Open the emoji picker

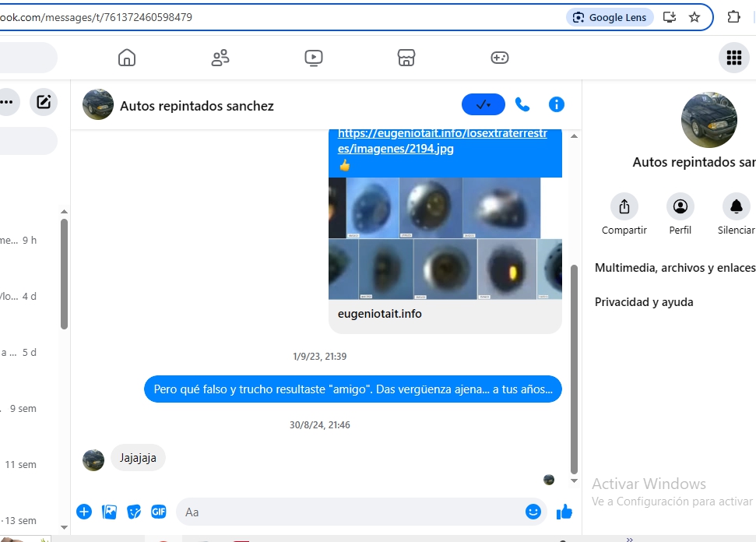(533, 512)
